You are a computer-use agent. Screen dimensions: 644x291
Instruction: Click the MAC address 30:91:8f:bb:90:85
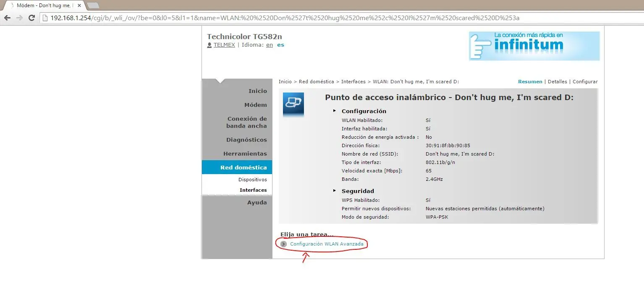point(448,145)
